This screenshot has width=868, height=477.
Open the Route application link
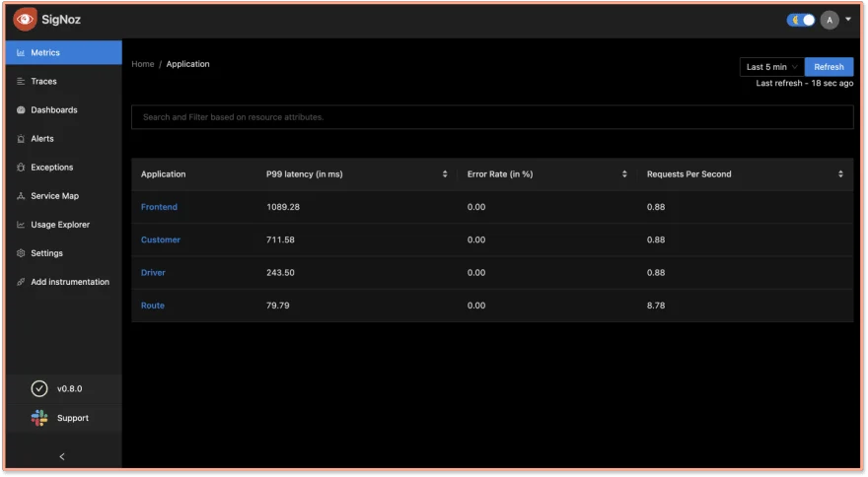pos(152,306)
